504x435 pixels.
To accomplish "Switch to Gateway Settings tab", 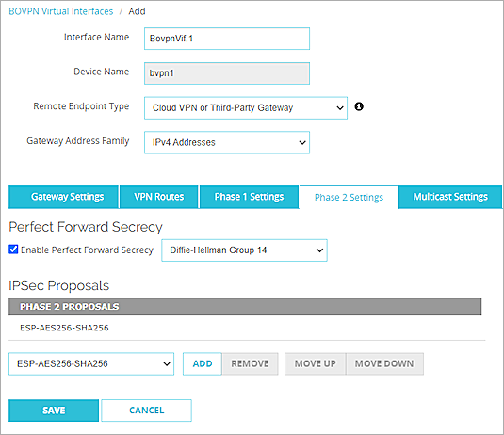I will 64,197.
